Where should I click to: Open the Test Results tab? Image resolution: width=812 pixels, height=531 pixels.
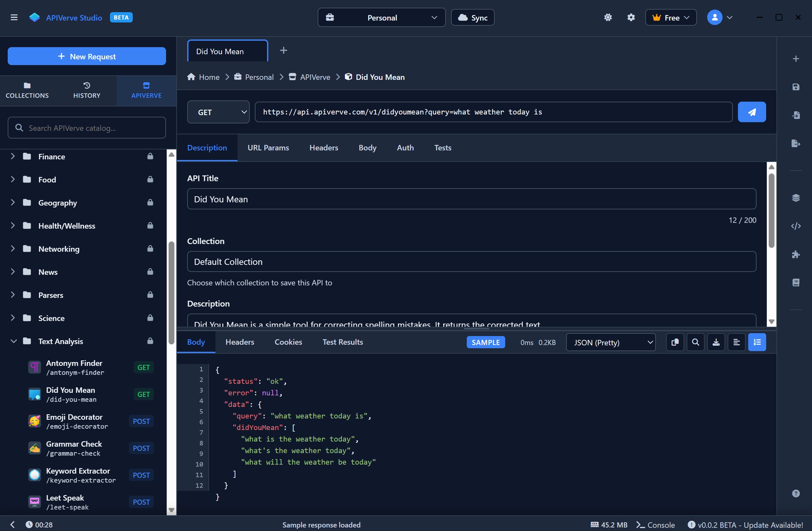tap(343, 342)
